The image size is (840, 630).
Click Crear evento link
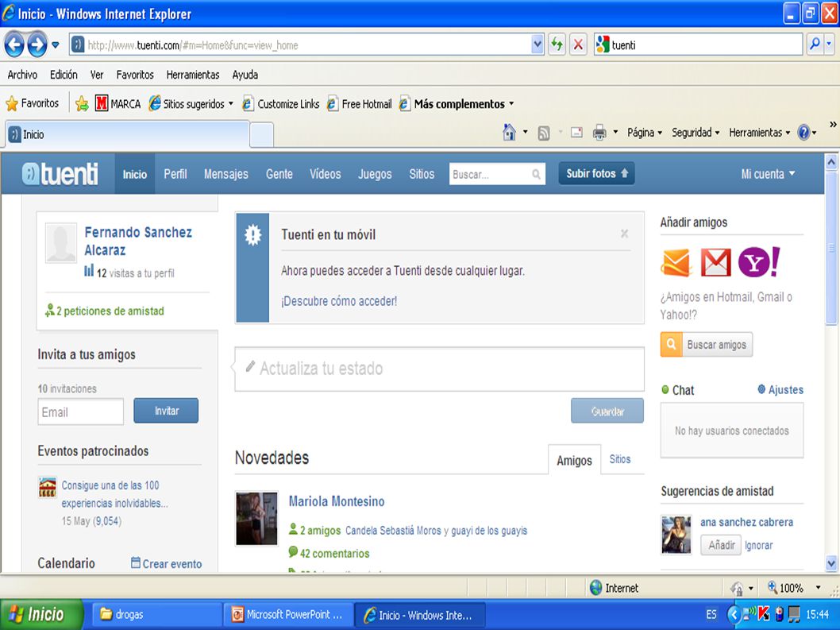167,563
